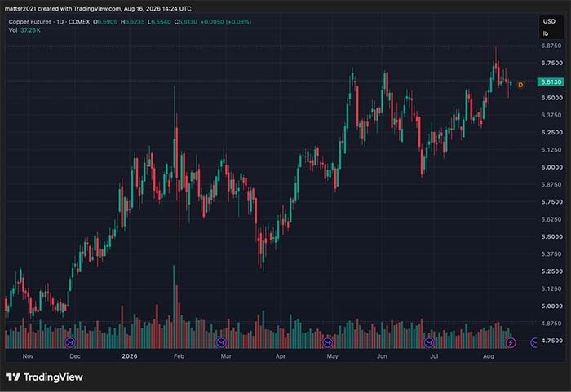Click the low value L6.5540

click(x=159, y=22)
